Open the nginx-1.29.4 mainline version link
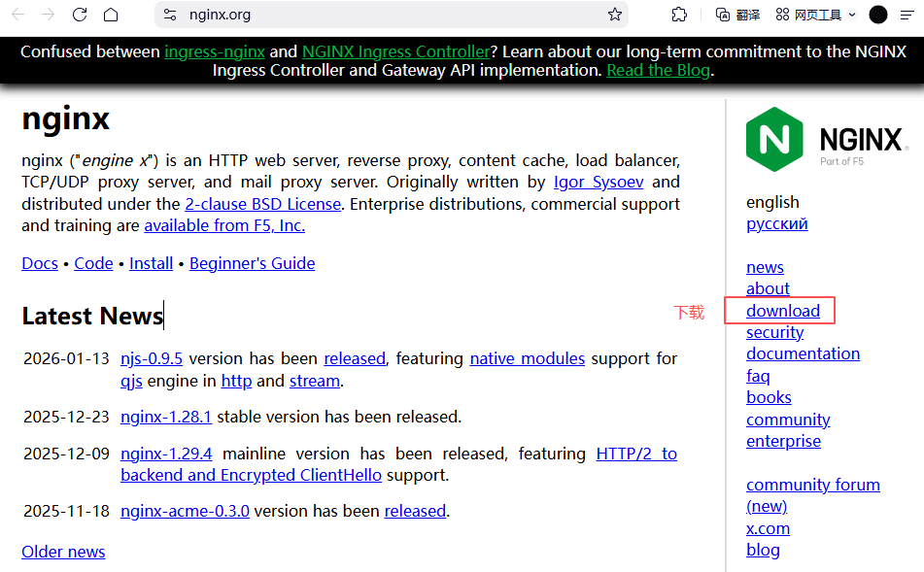Viewport: 924px width, 572px height. click(166, 454)
